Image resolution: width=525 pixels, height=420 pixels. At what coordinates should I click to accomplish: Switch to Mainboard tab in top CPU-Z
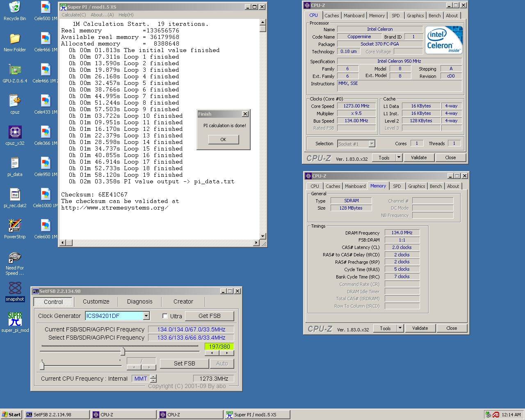pyautogui.click(x=354, y=16)
